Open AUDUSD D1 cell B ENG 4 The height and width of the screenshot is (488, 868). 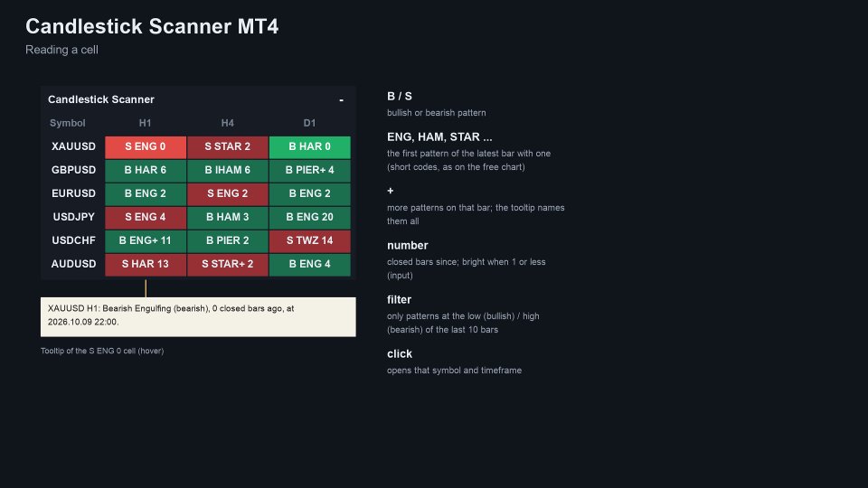[310, 265]
